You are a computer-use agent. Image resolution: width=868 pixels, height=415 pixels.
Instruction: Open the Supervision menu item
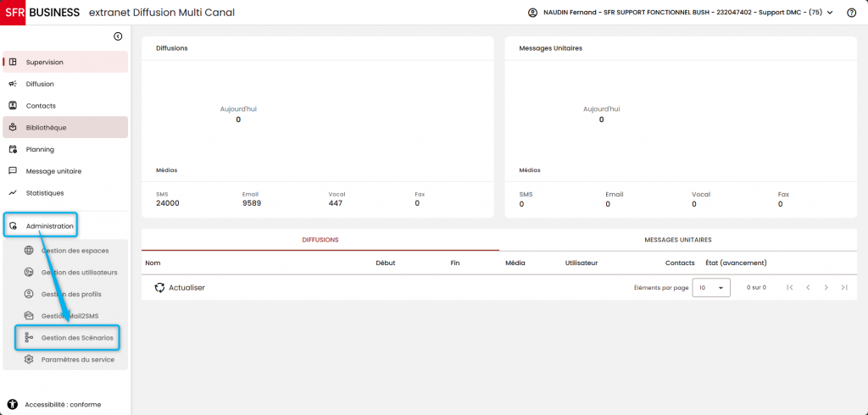65,62
